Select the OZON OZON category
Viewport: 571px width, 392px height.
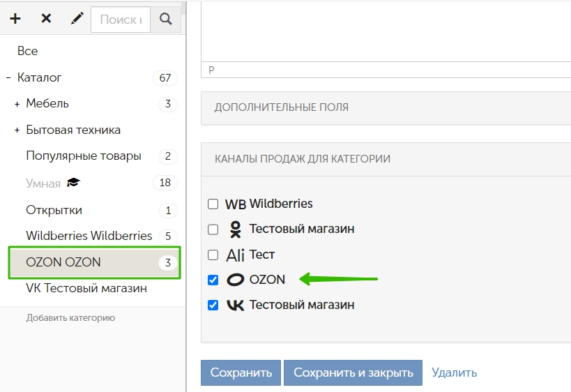[94, 263]
